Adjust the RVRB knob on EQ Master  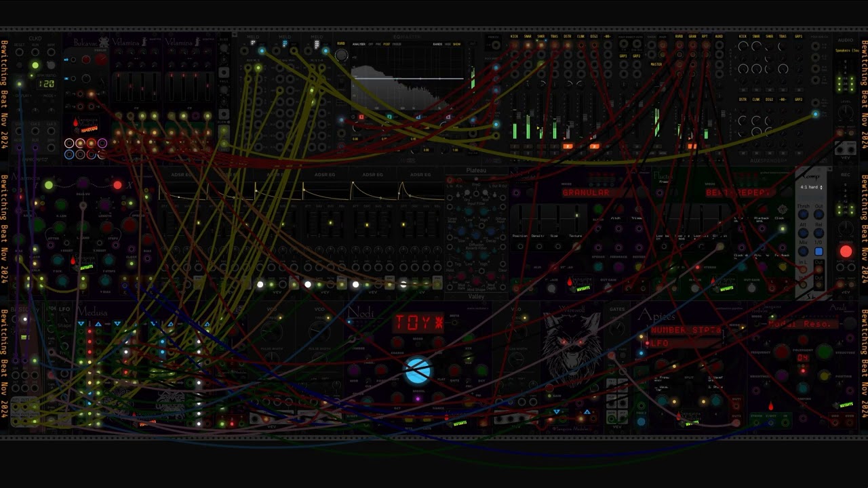[341, 56]
